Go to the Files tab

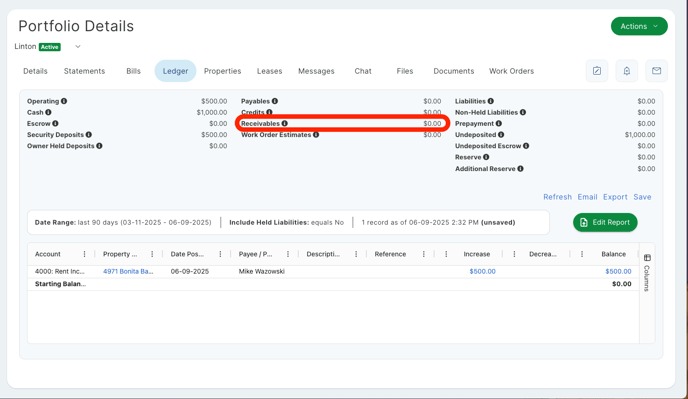click(405, 71)
